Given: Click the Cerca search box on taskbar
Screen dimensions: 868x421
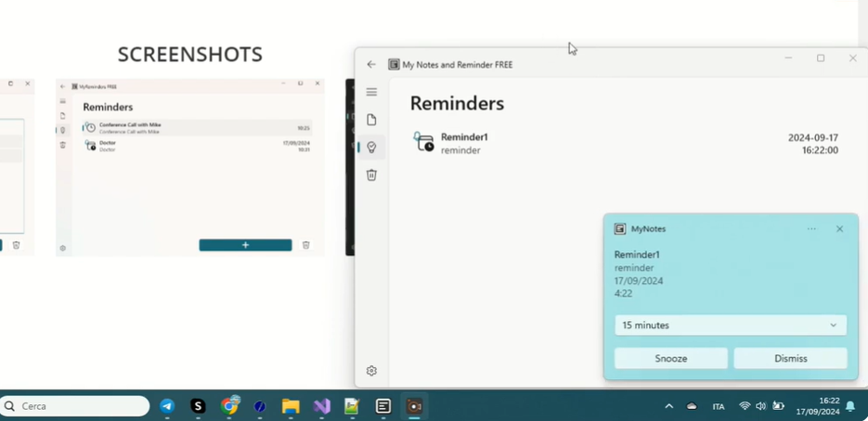Looking at the screenshot, I should click(75, 406).
